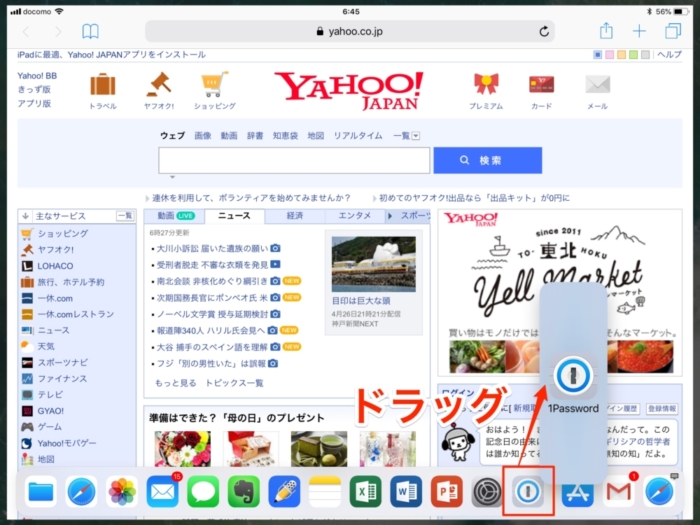
Task: Tap the Safari back arrow
Action: (x=26, y=31)
